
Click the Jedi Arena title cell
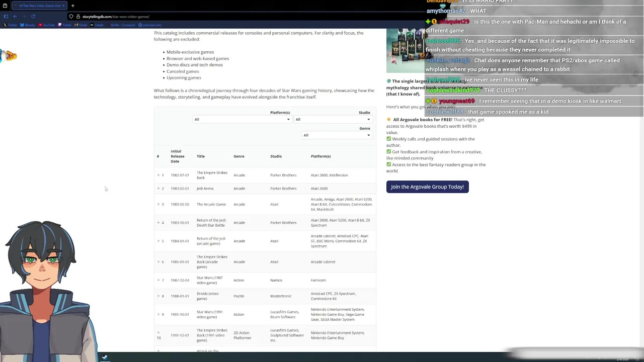(x=205, y=189)
